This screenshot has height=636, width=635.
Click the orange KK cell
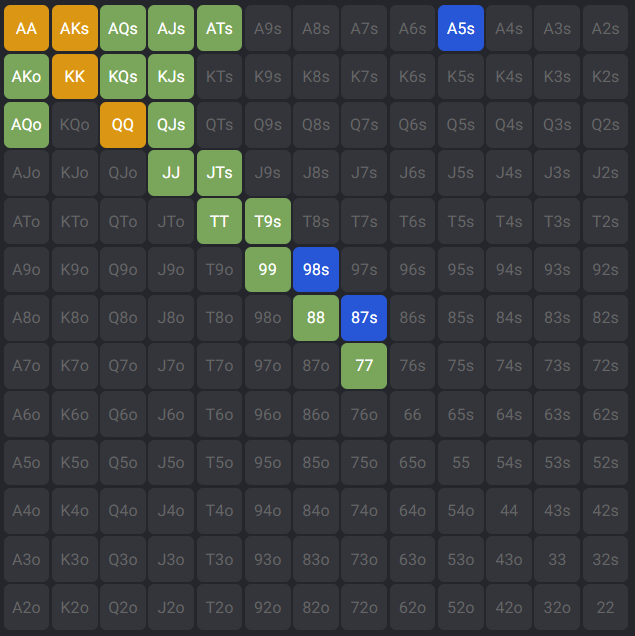tap(75, 76)
